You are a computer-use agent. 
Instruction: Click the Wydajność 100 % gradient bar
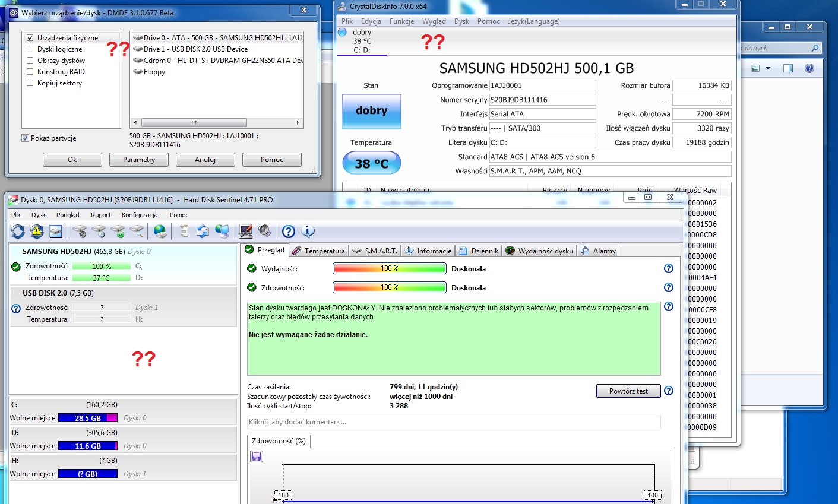[x=390, y=268]
